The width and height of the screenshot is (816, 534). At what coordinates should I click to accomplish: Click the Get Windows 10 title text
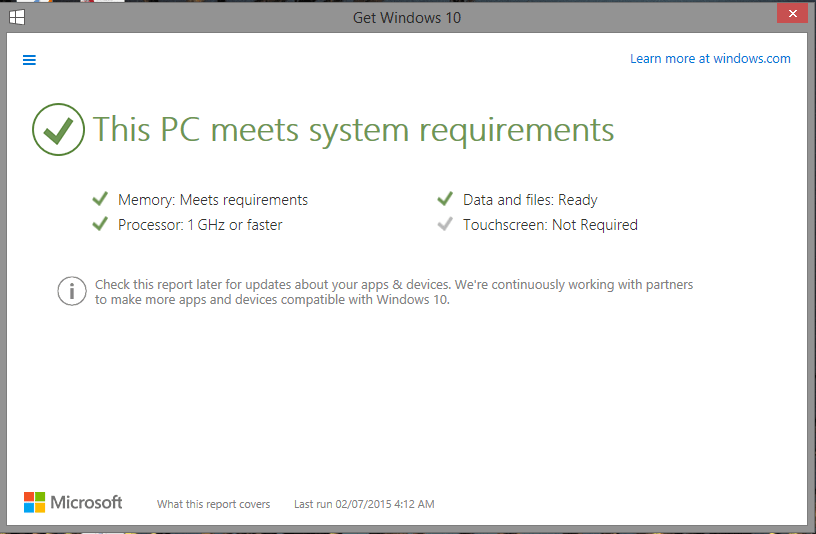click(407, 18)
